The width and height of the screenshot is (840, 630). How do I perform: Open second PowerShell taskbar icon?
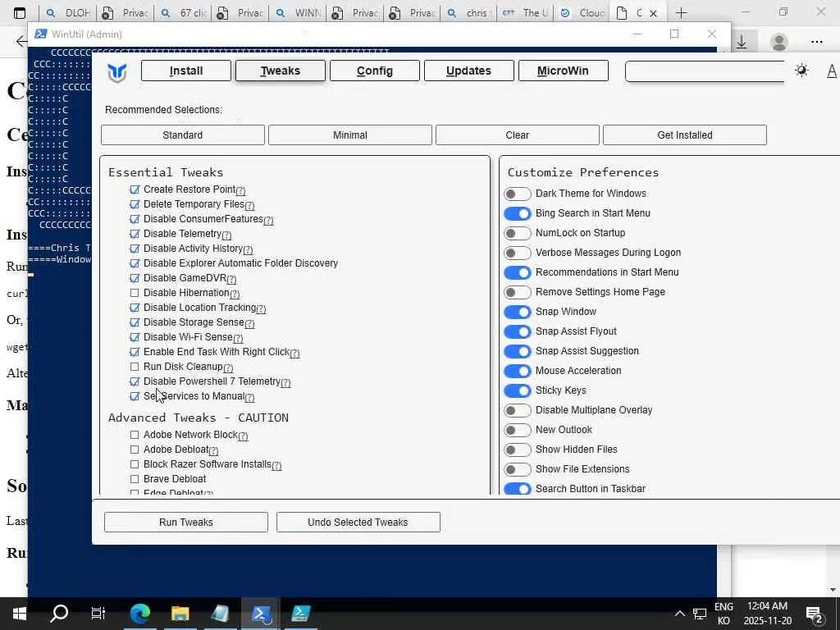(300, 614)
